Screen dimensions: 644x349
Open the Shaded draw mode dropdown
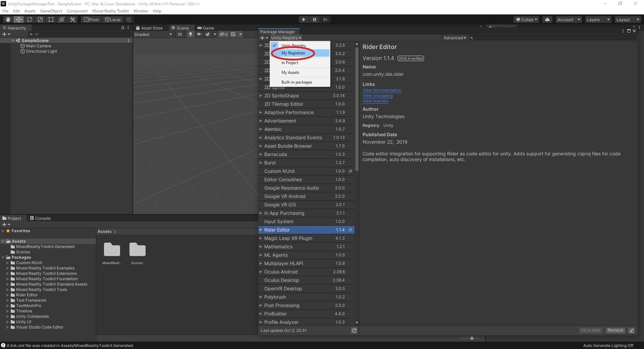click(153, 34)
